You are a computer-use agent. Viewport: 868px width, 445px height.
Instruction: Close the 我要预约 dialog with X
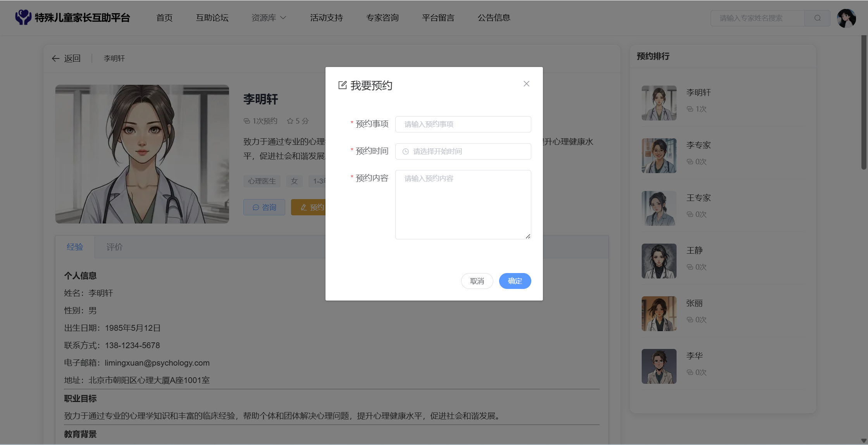click(526, 84)
